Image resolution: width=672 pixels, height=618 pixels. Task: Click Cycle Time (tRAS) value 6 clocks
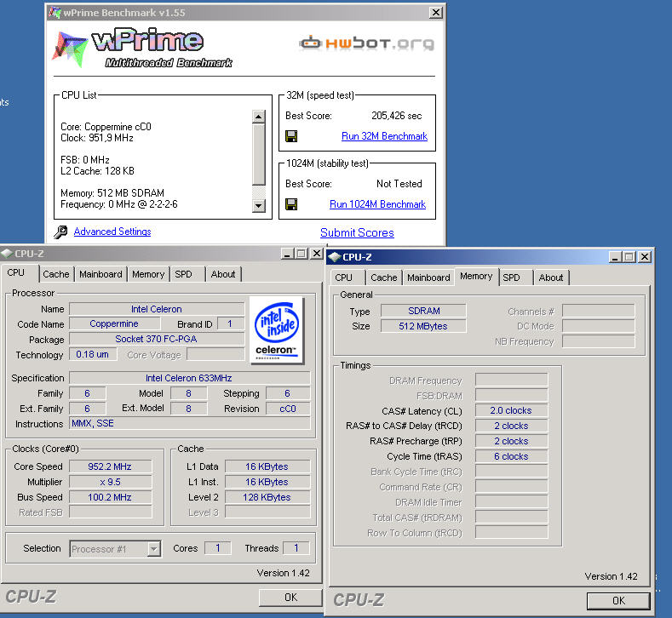point(511,456)
